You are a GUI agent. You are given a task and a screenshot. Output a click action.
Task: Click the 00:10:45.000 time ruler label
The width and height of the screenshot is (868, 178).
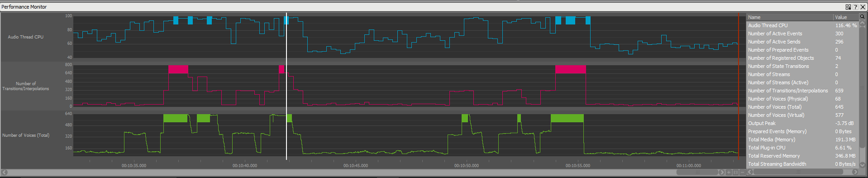pyautogui.click(x=356, y=166)
